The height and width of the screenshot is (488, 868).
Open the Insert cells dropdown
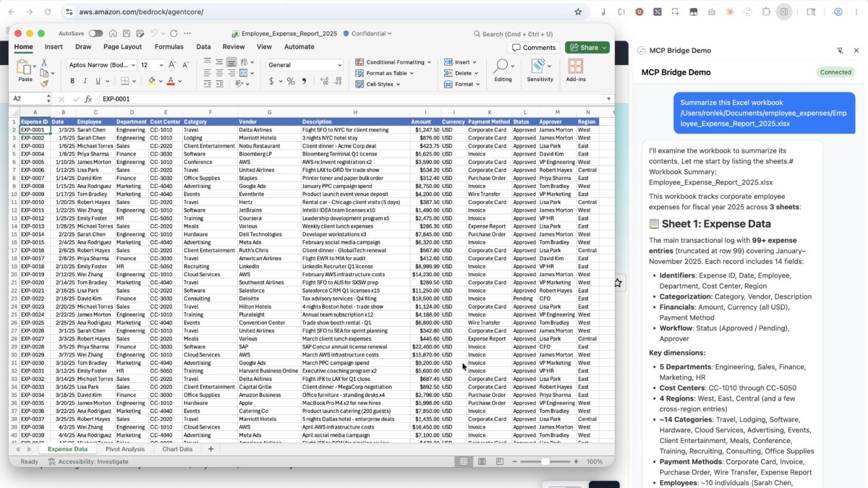[x=461, y=62]
